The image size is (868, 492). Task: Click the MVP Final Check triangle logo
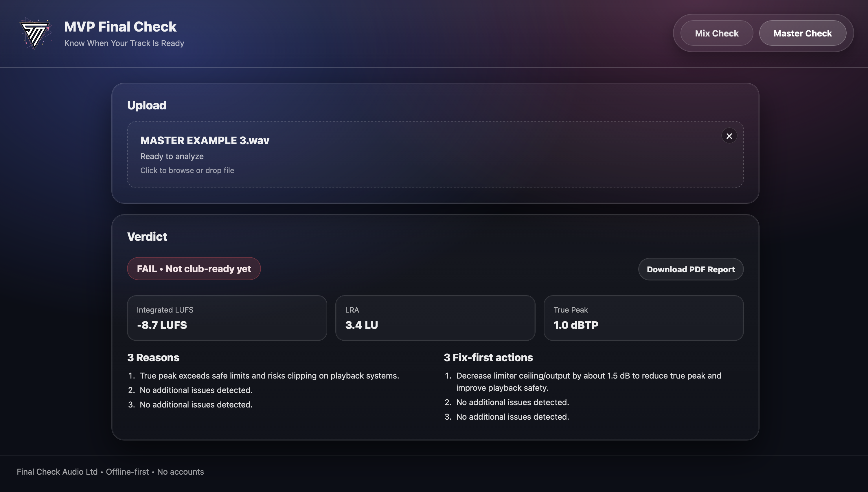(x=35, y=34)
